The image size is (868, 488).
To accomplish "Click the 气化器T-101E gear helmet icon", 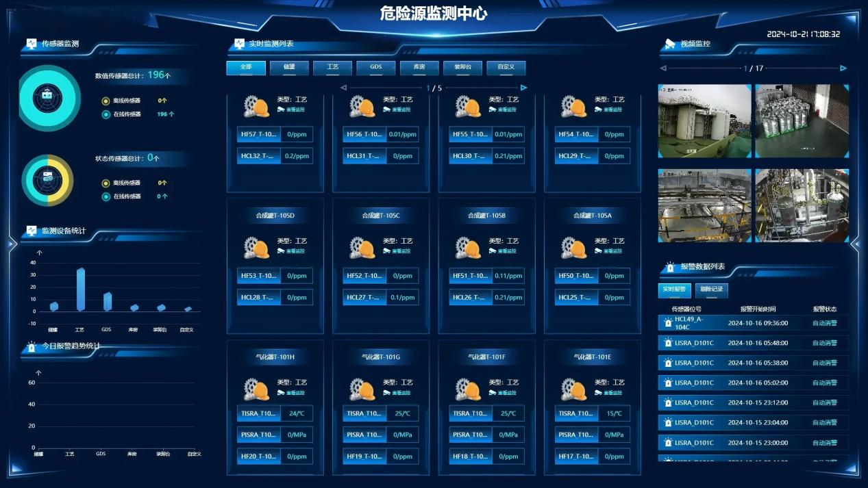I will (x=574, y=388).
